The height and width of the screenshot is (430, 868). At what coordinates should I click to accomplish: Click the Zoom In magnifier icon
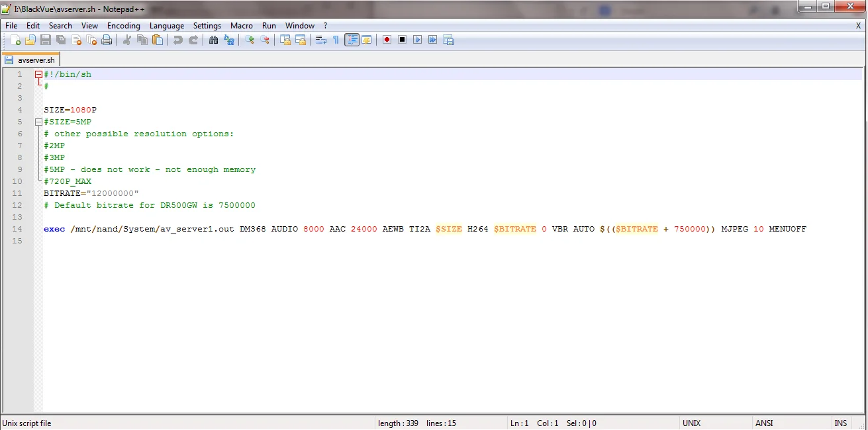click(249, 40)
